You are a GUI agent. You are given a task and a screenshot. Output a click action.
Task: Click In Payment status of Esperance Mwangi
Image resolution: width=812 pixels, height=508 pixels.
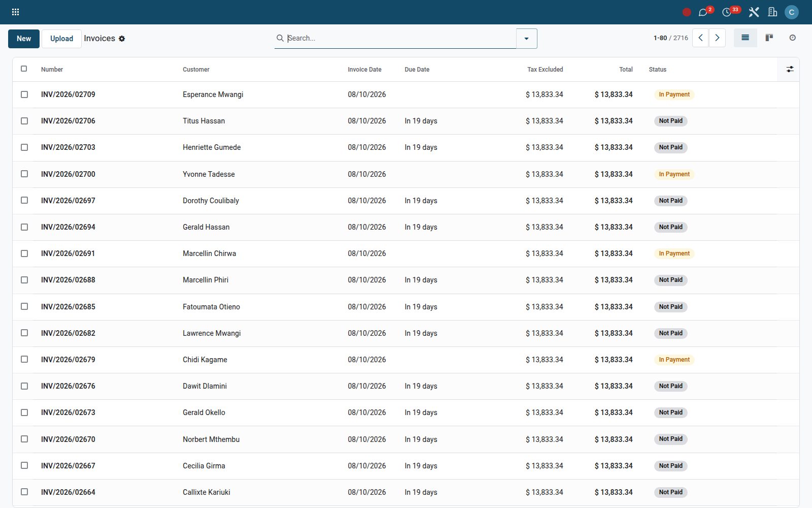click(x=674, y=94)
